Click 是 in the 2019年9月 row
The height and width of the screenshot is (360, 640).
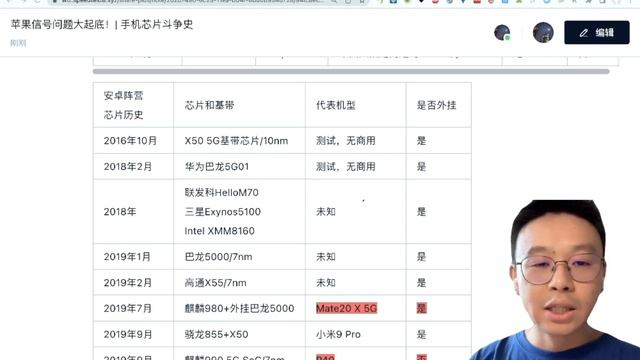[x=421, y=334]
